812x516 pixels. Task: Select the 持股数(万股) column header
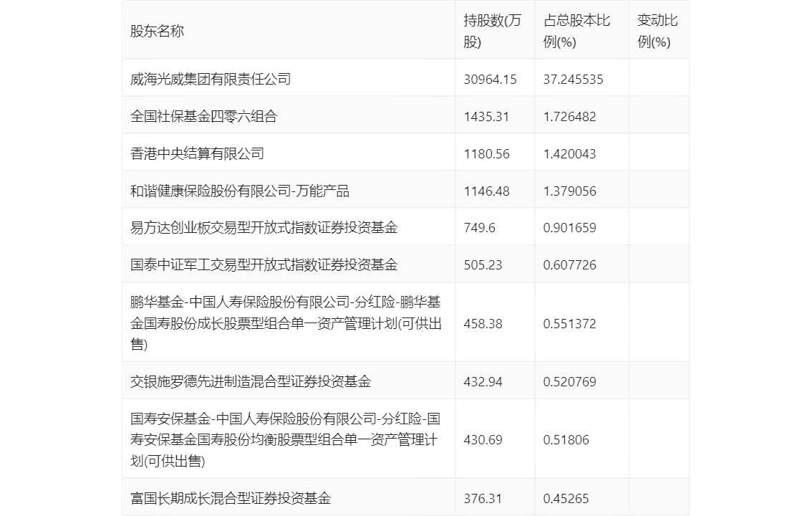(x=493, y=31)
